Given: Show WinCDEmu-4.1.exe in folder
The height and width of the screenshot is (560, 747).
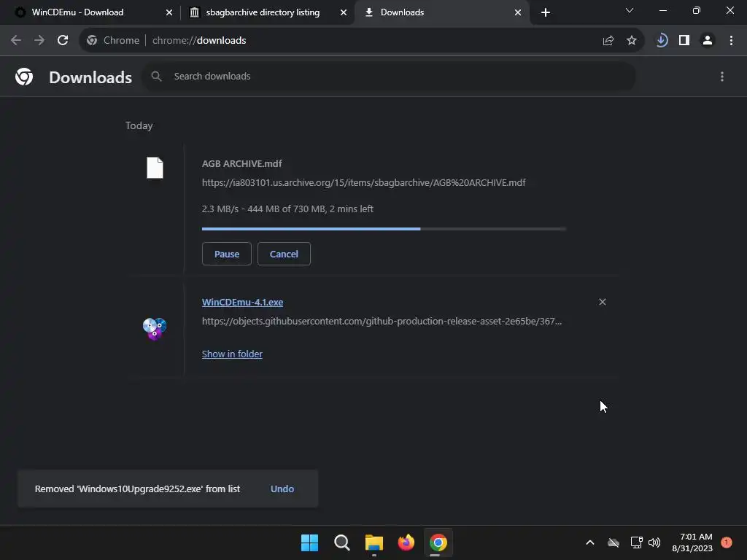Looking at the screenshot, I should point(232,354).
